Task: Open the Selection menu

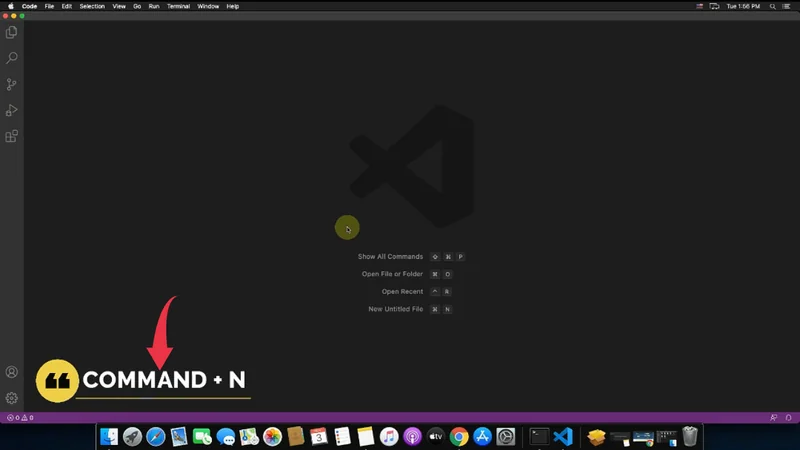Action: [x=92, y=6]
